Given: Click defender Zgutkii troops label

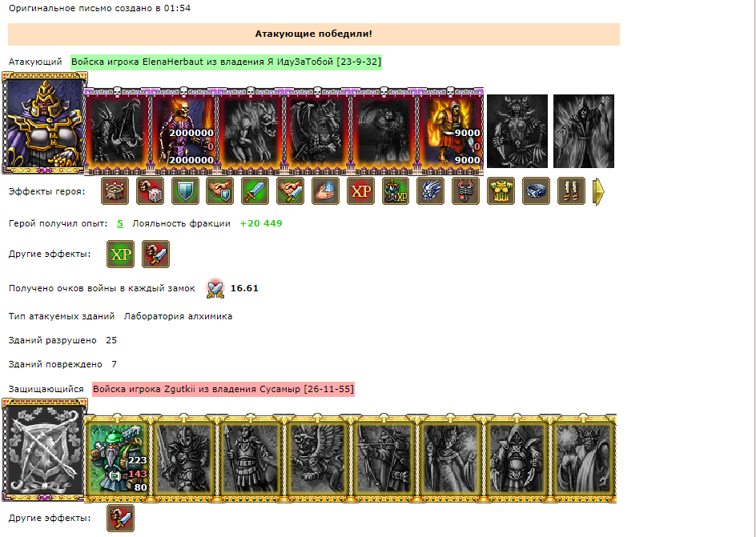Looking at the screenshot, I should [223, 389].
